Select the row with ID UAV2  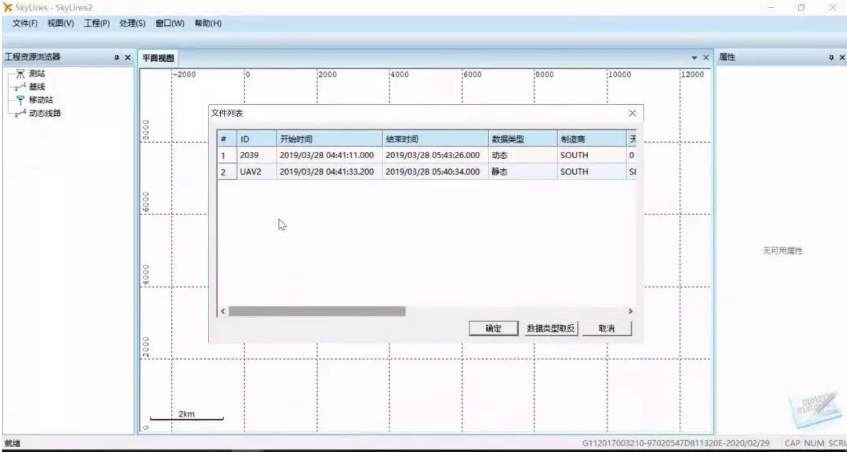(x=249, y=172)
